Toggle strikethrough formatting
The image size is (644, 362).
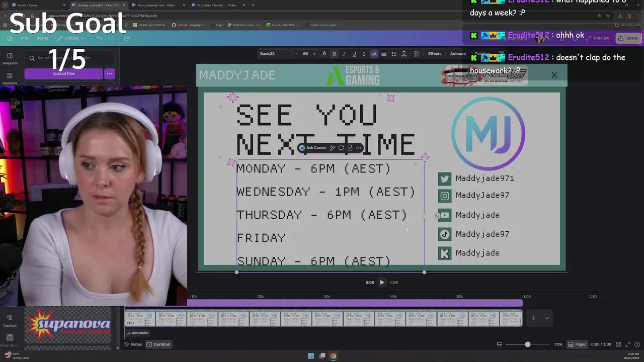click(x=364, y=54)
